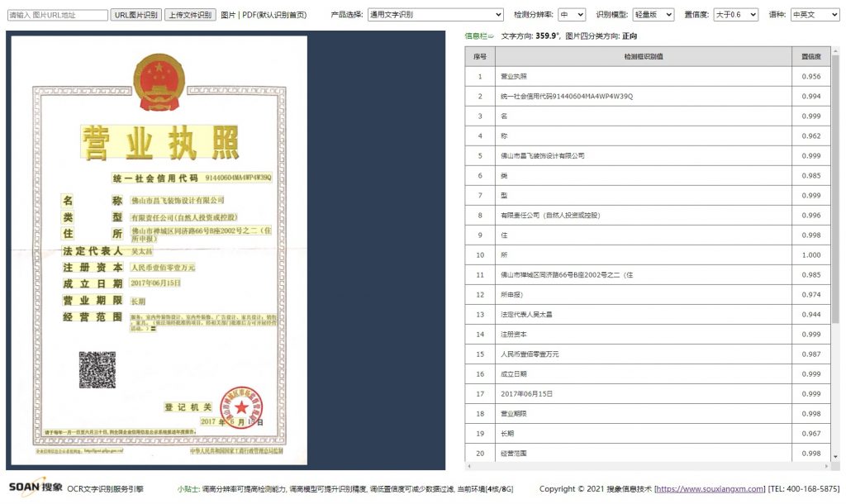Viewport: 846px width, 504px height.
Task: Click the URL图片识别 button
Action: click(136, 15)
